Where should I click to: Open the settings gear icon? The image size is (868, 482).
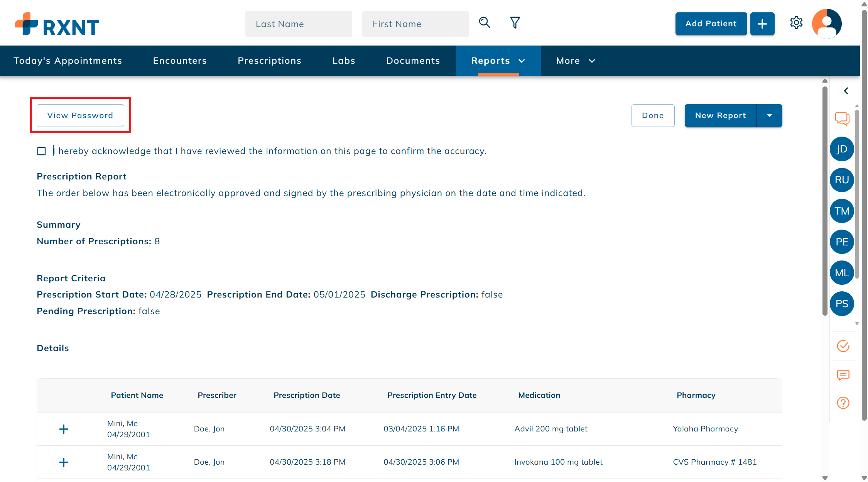[796, 23]
